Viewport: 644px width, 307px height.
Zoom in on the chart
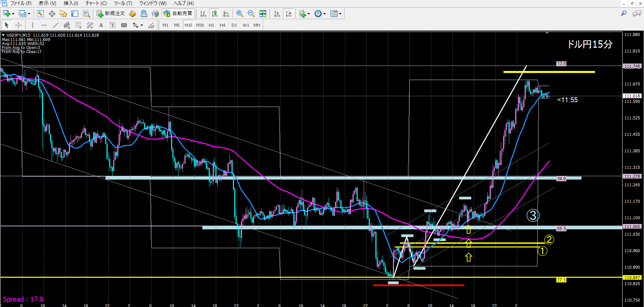coord(240,14)
